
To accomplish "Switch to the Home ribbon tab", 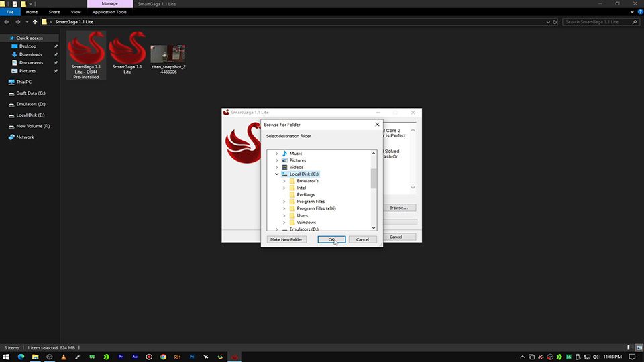I will (32, 12).
